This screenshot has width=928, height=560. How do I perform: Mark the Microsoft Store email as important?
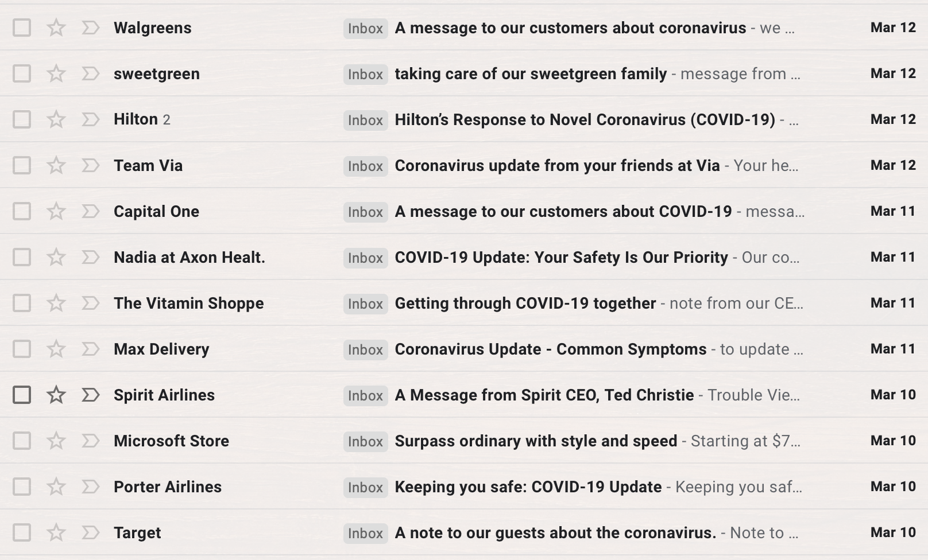coord(90,441)
